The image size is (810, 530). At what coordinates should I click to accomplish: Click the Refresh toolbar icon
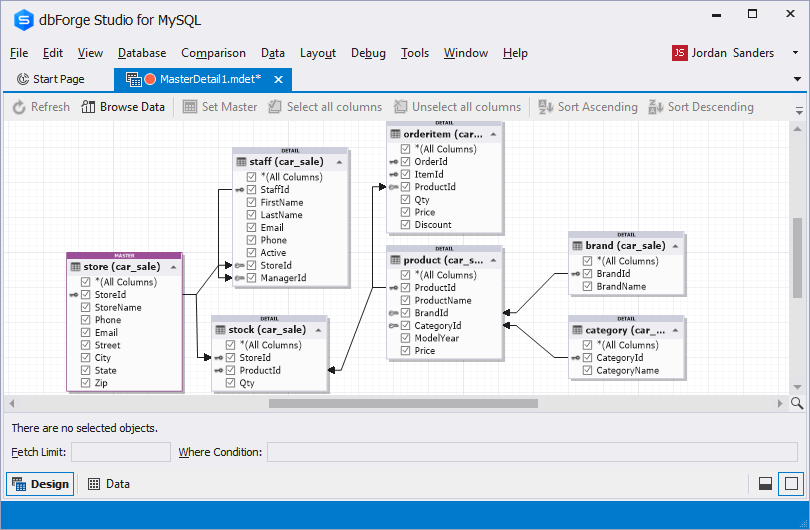pos(19,107)
